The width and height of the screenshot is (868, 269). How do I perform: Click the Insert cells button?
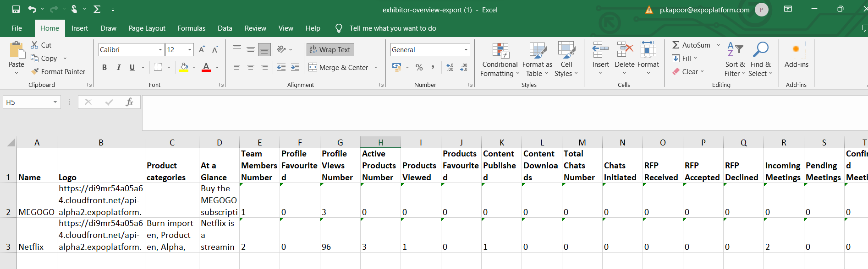tap(600, 59)
